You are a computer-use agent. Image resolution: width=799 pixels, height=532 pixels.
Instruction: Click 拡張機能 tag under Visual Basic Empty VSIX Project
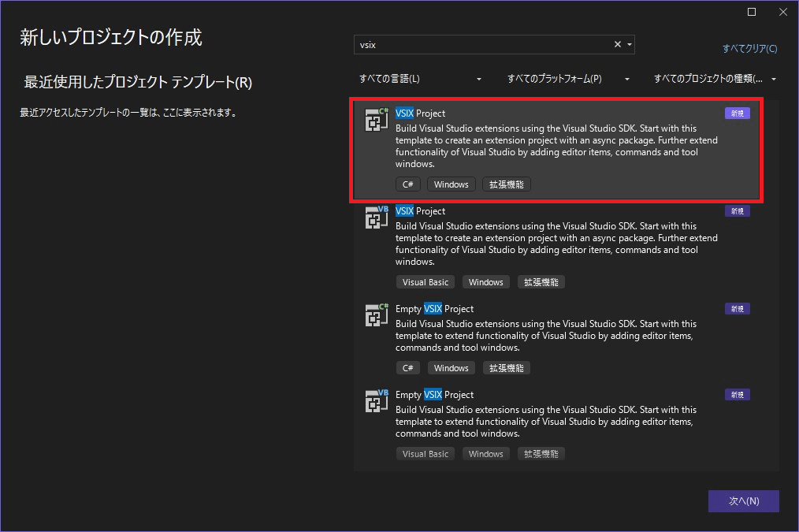[541, 453]
